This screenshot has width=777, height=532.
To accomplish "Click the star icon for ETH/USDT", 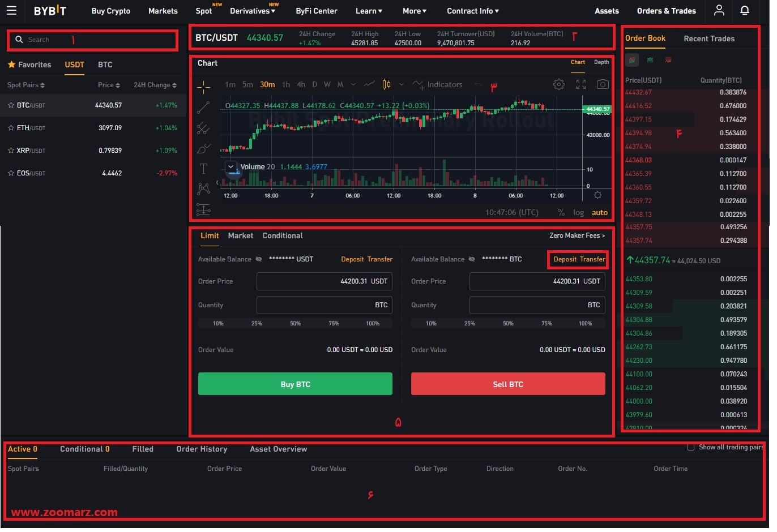I will [11, 129].
